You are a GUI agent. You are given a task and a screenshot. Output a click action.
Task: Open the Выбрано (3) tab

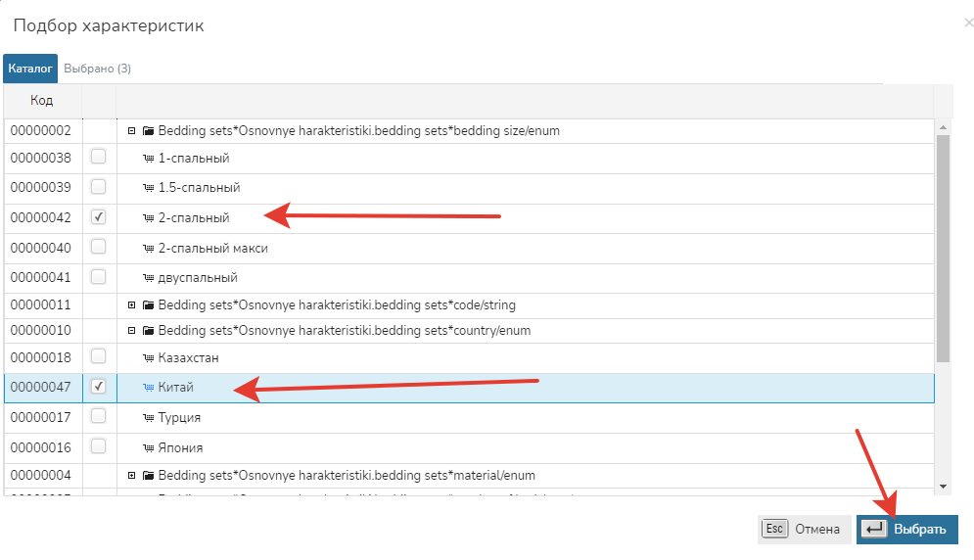point(97,69)
